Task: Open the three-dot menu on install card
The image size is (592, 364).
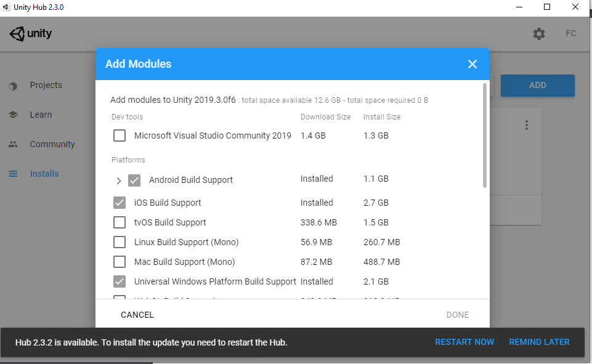Action: (x=526, y=125)
